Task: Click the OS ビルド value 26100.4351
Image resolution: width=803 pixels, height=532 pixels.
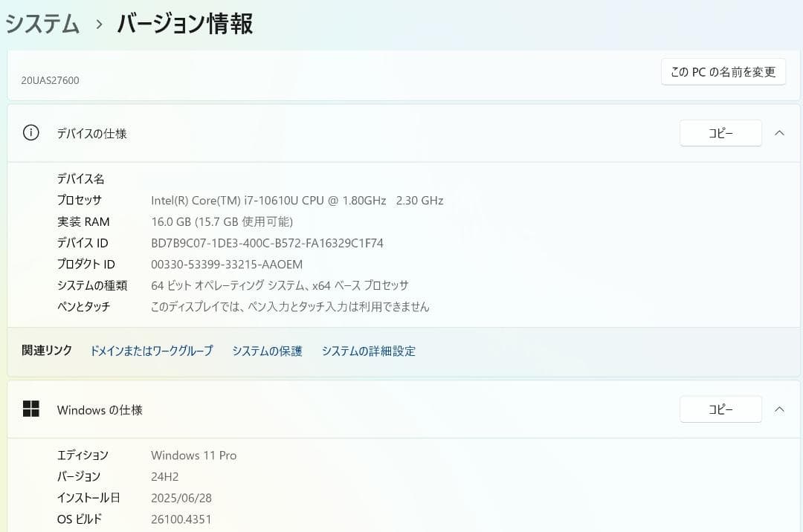Action: coord(181,519)
